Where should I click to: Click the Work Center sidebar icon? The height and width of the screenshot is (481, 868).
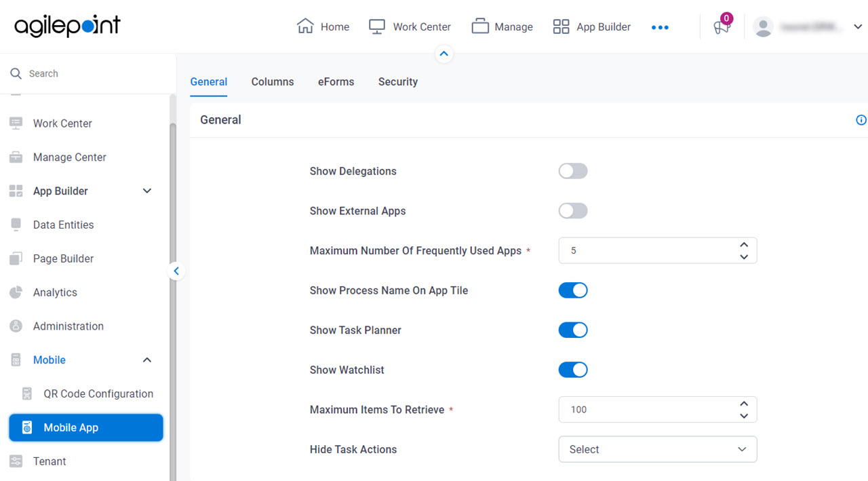[16, 123]
